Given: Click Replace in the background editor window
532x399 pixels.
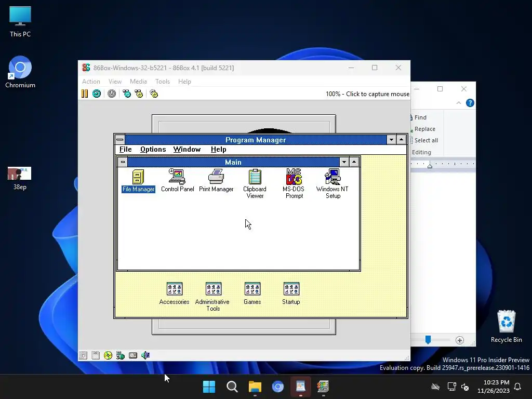Looking at the screenshot, I should pos(424,129).
